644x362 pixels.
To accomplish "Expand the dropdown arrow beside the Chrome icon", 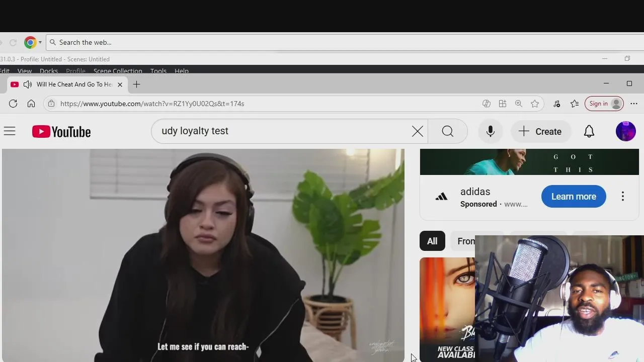I will 40,43.
